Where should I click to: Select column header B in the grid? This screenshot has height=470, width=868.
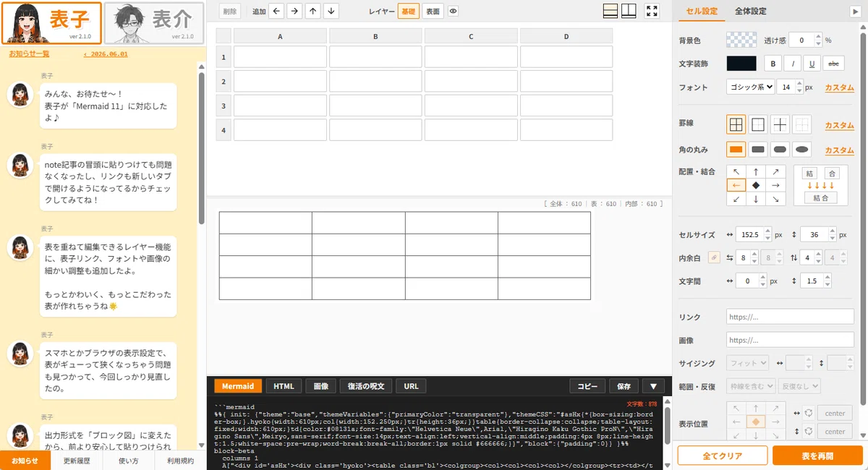point(375,36)
